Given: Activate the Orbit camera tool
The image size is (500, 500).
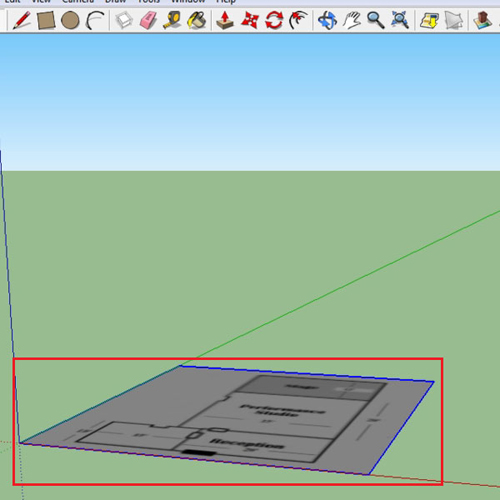Looking at the screenshot, I should (x=327, y=20).
